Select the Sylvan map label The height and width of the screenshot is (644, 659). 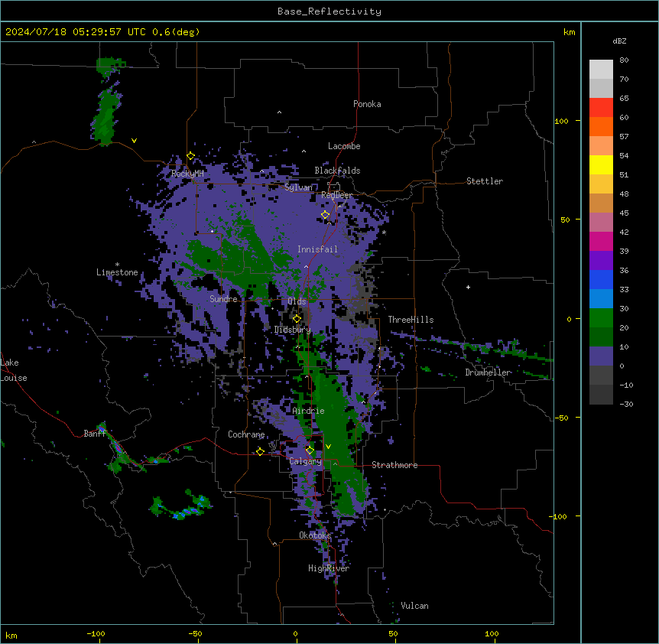(x=298, y=187)
